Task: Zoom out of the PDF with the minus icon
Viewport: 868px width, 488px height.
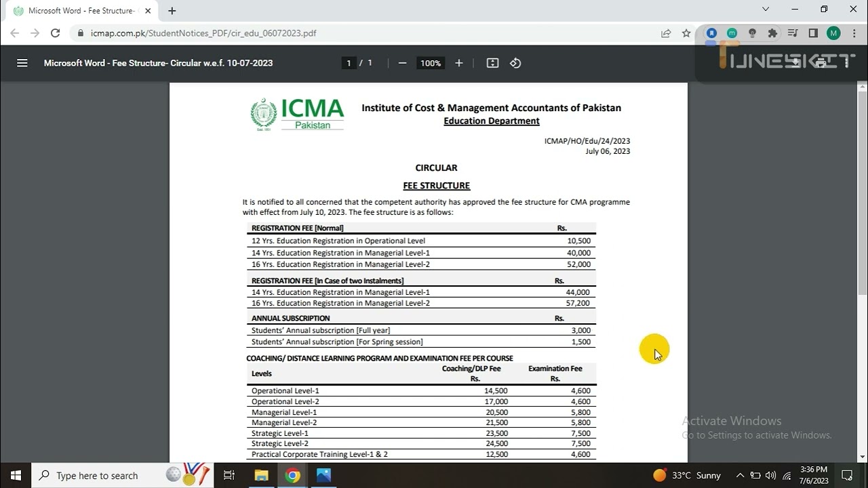Action: [x=402, y=63]
